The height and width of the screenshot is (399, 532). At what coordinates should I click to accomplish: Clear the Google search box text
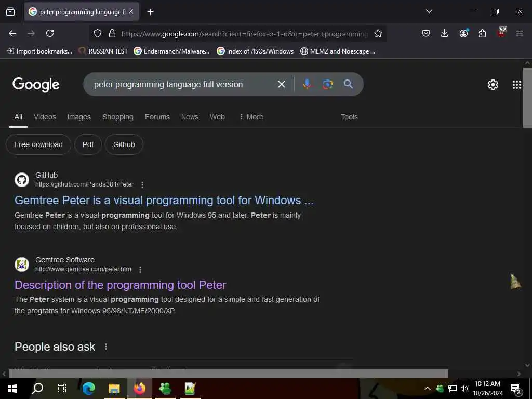281,84
